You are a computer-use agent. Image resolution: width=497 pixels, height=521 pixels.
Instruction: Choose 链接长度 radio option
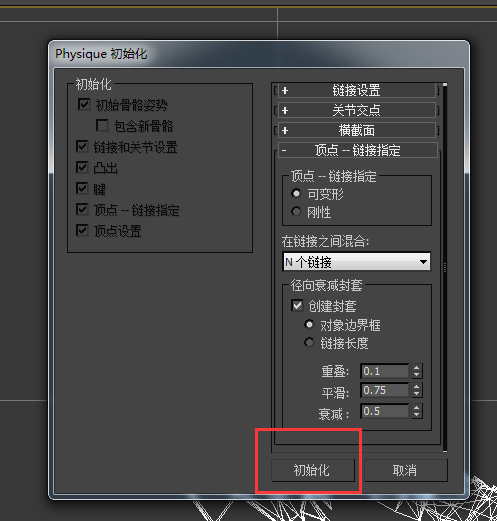[309, 342]
